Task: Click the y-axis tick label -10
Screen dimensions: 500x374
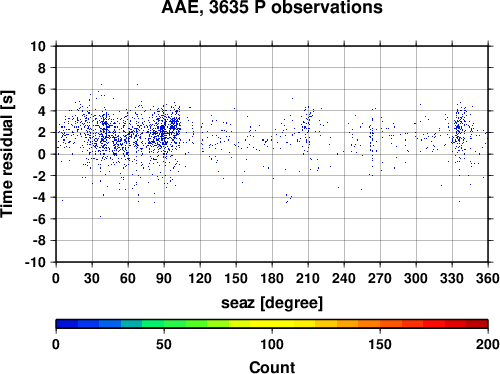Action: coord(35,262)
